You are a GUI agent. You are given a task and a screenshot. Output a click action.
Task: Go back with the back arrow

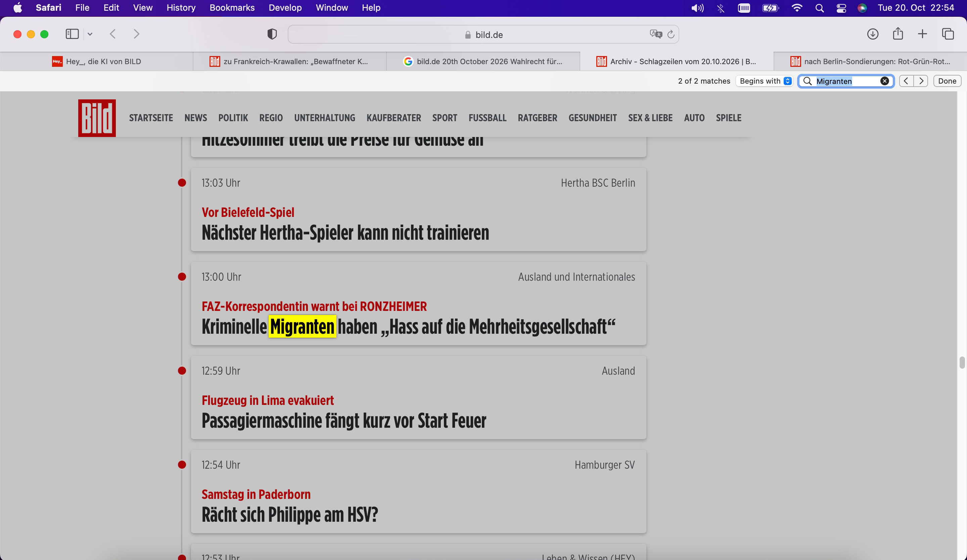[x=113, y=34]
